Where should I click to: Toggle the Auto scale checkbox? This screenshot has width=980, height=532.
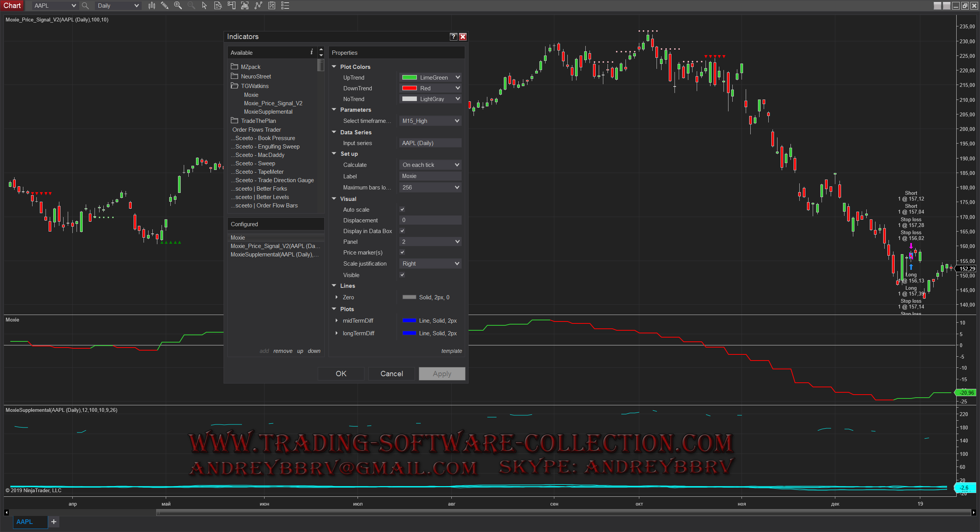coord(402,209)
